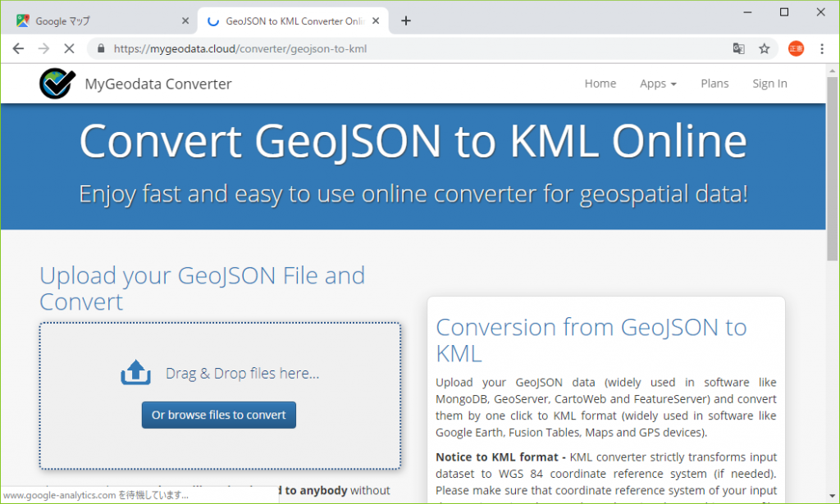840x504 pixels.
Task: Click the URL address bar field
Action: (x=410, y=48)
